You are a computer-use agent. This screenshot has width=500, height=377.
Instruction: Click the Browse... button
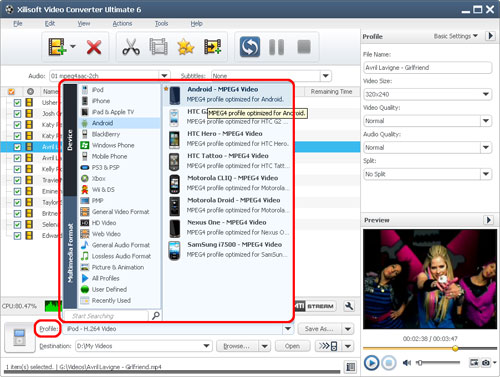point(236,346)
